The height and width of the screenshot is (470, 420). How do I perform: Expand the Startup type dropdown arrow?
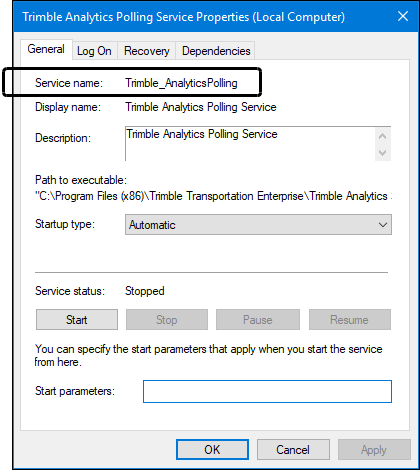pyautogui.click(x=383, y=225)
